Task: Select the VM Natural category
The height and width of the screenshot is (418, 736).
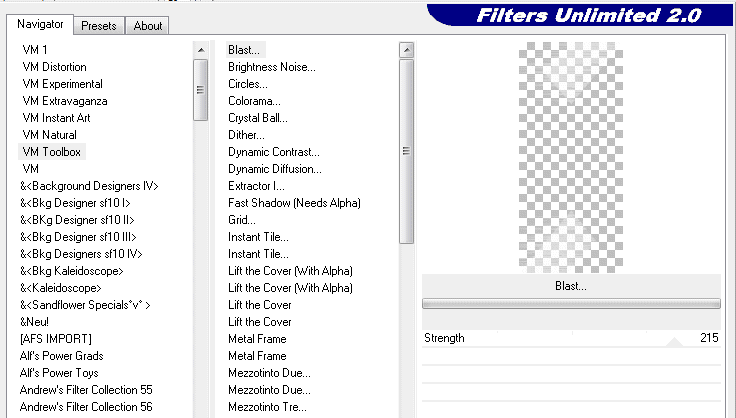Action: tap(49, 135)
